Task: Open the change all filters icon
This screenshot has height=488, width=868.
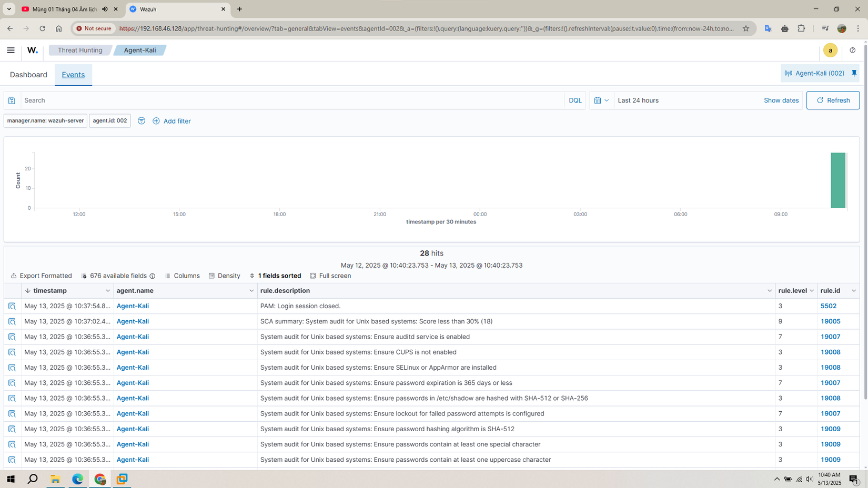Action: tap(142, 121)
